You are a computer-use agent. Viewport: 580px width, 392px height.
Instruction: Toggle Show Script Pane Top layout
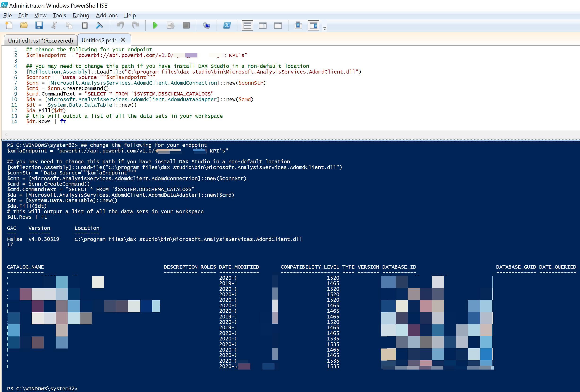click(x=247, y=26)
